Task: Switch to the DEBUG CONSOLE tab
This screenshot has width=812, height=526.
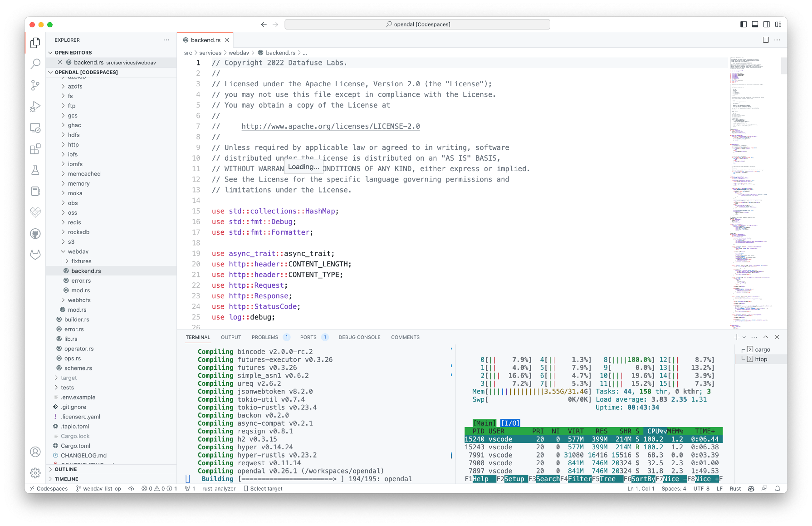Action: pyautogui.click(x=359, y=337)
